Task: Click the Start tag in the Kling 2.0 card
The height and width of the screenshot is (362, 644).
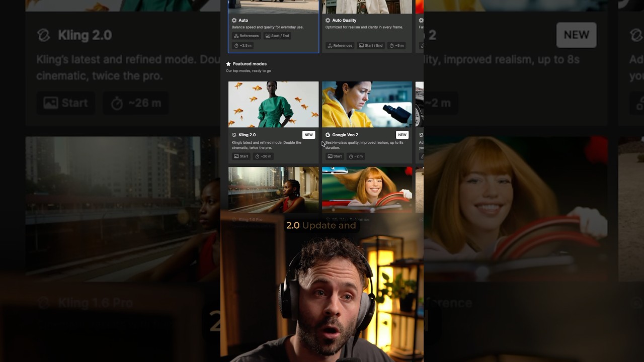Action: pos(241,156)
